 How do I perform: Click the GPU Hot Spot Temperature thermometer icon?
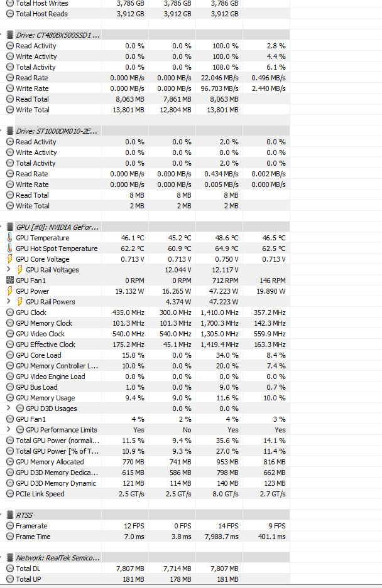pos(10,249)
